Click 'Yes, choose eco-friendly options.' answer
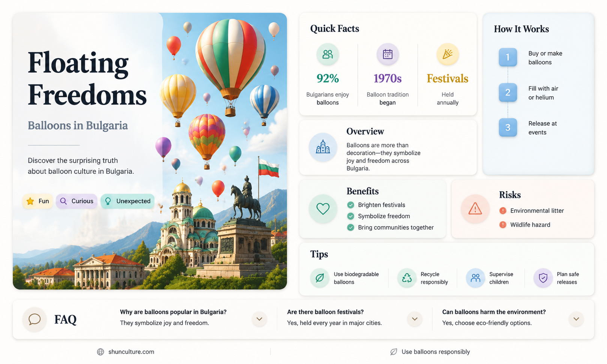This screenshot has height=364, width=607. click(487, 323)
